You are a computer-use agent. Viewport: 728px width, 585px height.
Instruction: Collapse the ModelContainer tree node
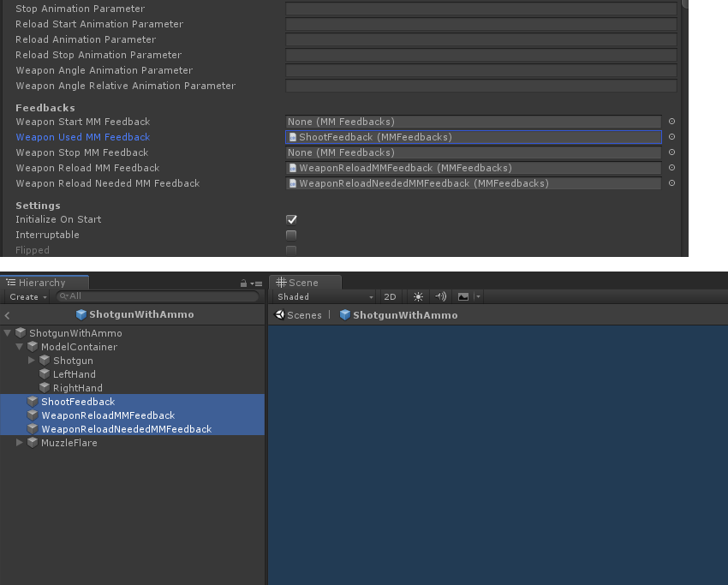point(20,347)
